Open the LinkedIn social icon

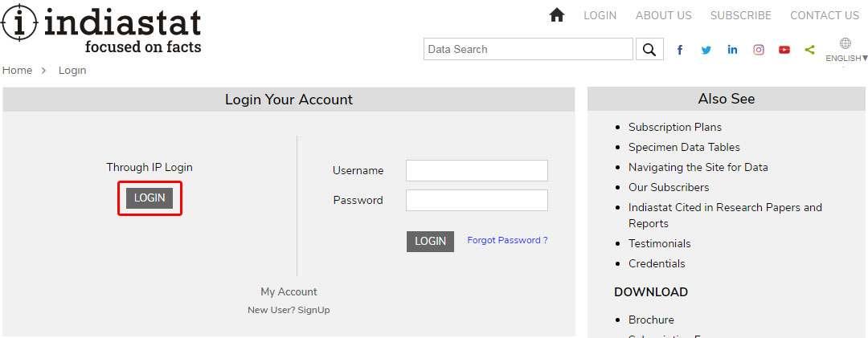(732, 50)
